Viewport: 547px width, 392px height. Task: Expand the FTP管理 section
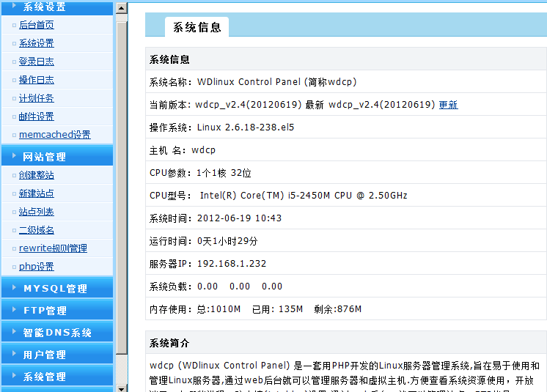pos(45,311)
